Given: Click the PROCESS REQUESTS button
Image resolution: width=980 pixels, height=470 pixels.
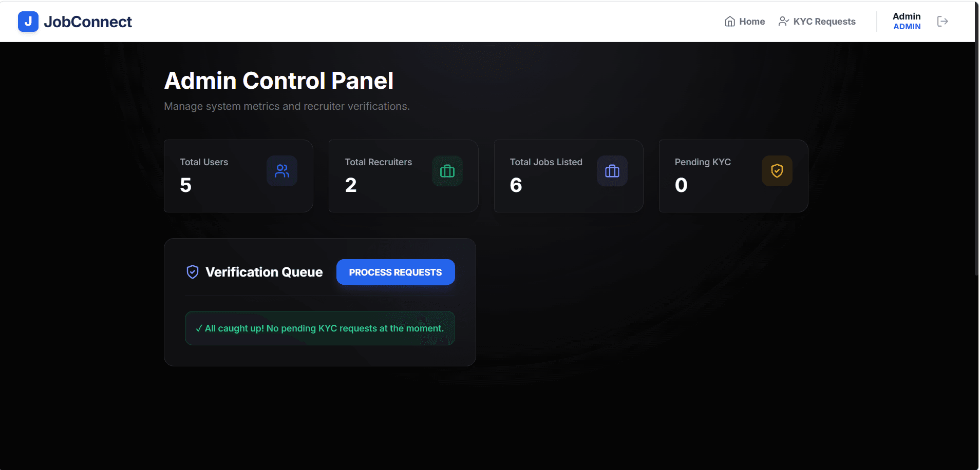Looking at the screenshot, I should tap(395, 272).
